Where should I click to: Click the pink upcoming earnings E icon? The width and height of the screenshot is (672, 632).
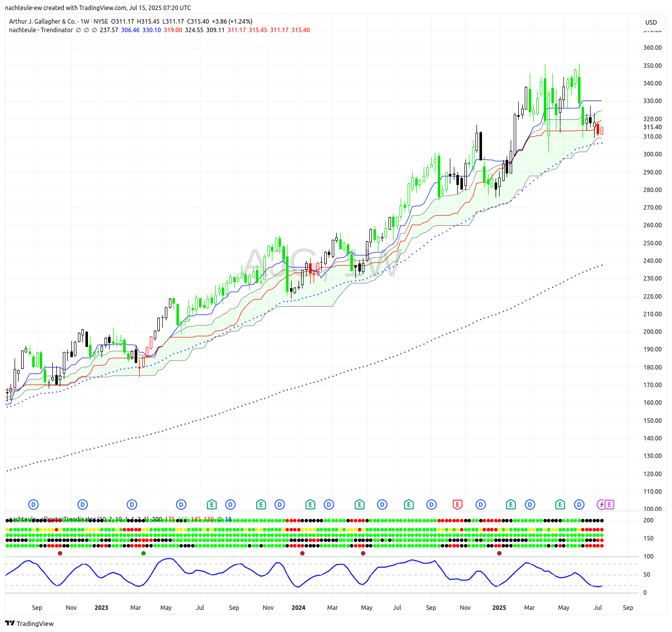tap(609, 504)
